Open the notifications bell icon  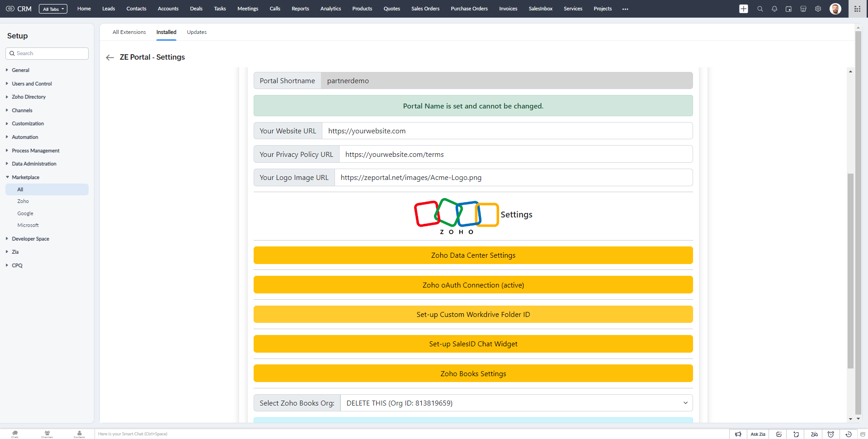[x=774, y=9]
